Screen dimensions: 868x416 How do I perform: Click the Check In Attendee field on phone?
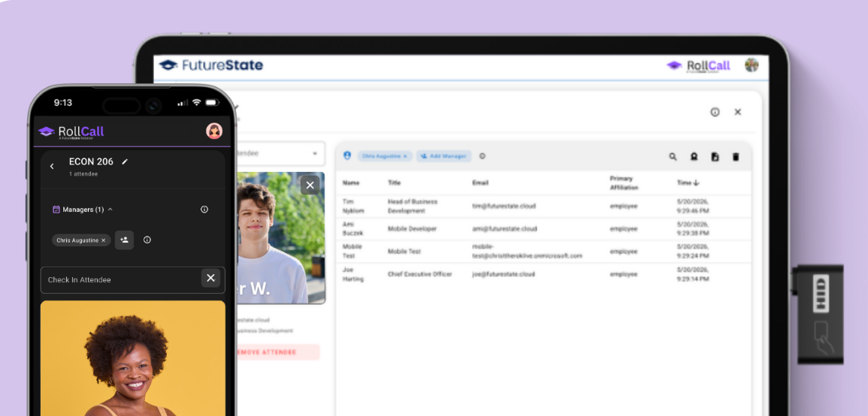pyautogui.click(x=133, y=280)
